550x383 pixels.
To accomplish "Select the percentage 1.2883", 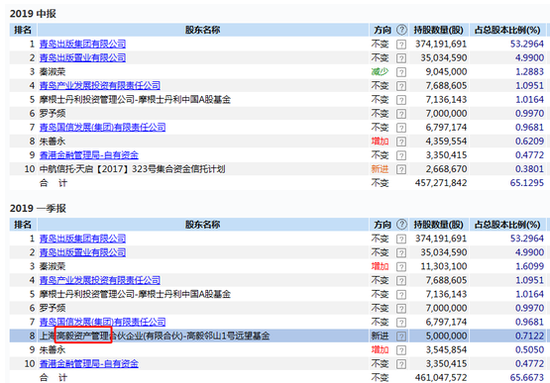I will [x=530, y=72].
